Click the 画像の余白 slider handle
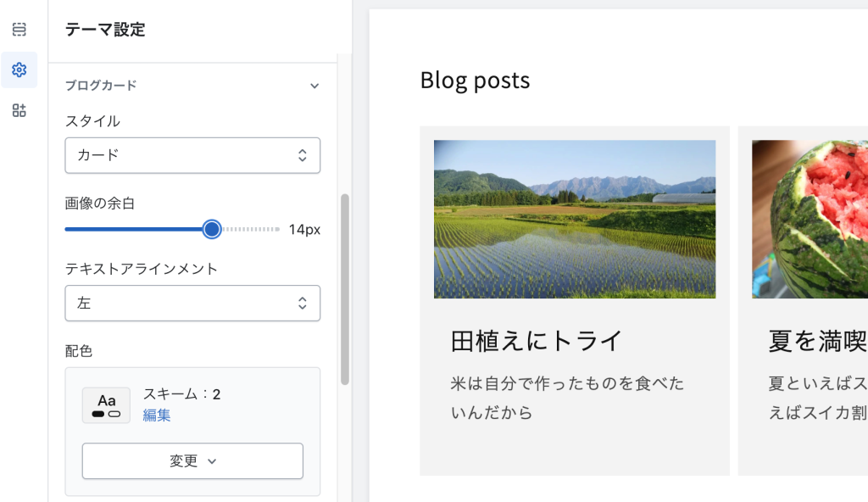 [212, 229]
